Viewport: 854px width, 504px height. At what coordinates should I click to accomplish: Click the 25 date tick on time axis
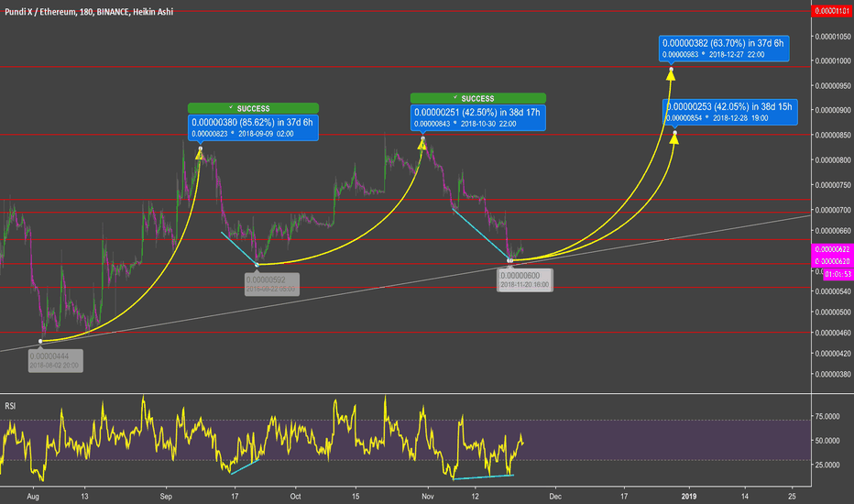click(792, 497)
